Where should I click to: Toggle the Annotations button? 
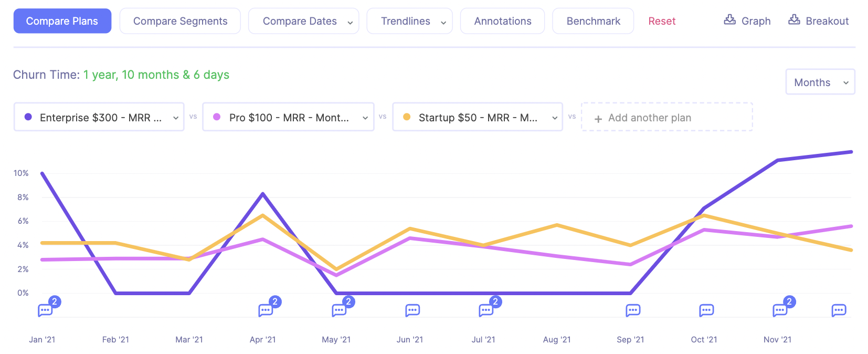pos(502,21)
